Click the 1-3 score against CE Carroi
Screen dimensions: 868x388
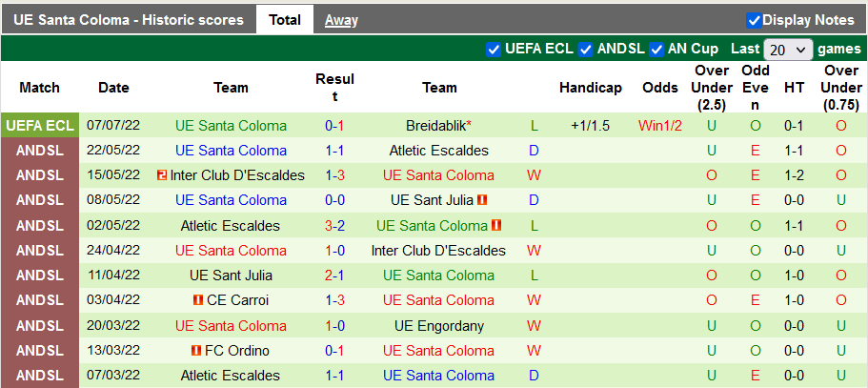(334, 300)
